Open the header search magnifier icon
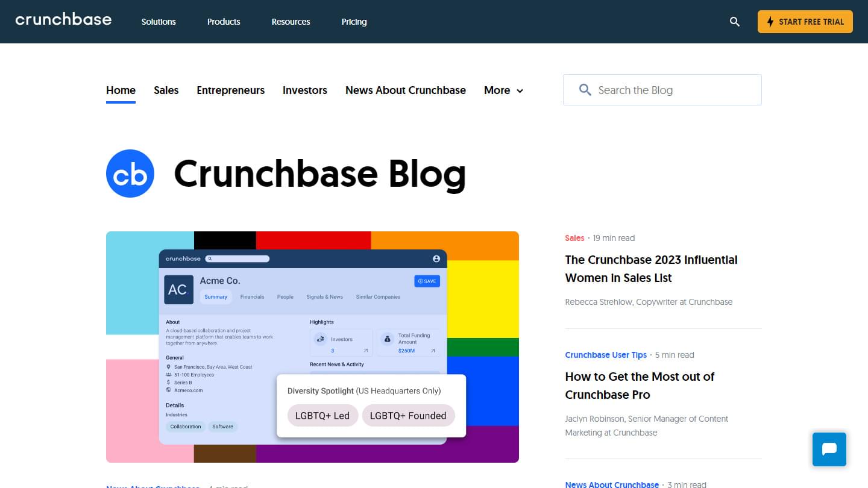This screenshot has width=868, height=488. click(x=734, y=22)
